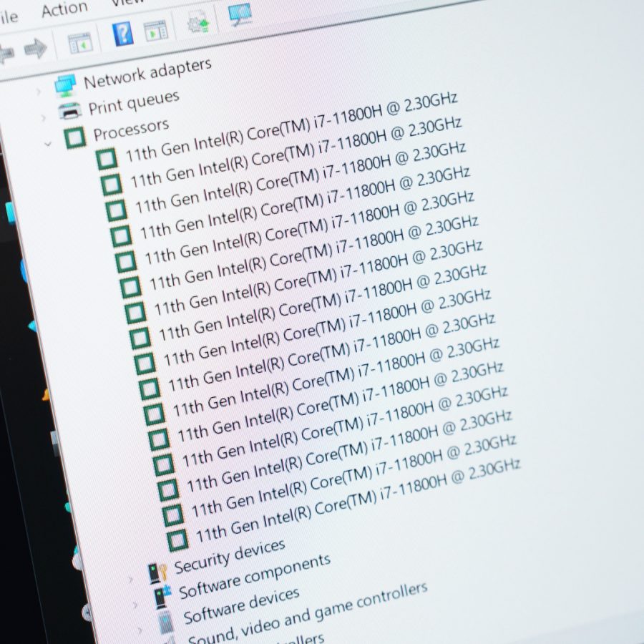Click chip icon of last processor entry

177,540
